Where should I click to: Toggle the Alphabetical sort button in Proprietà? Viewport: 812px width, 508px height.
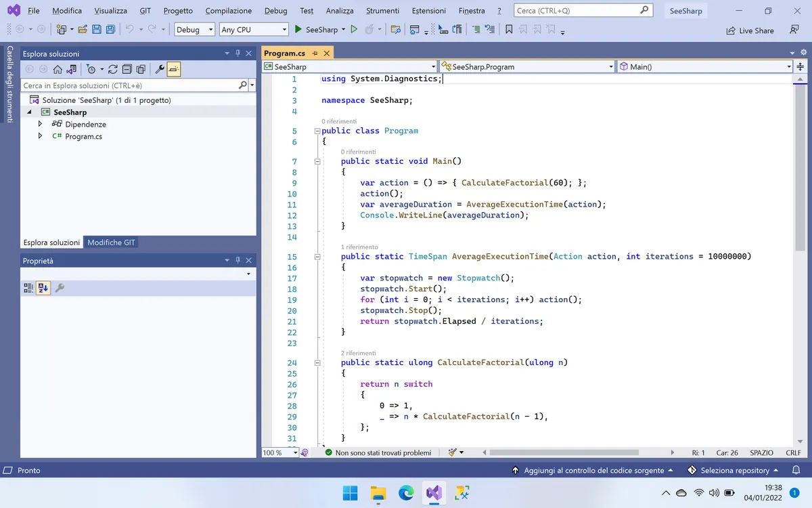click(x=43, y=288)
